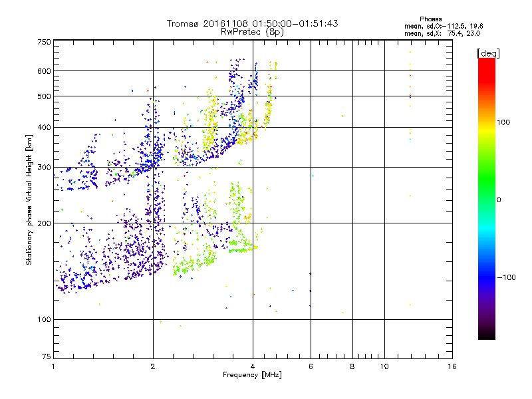Click the x-axis '8' tick label
The height and width of the screenshot is (399, 532).
(x=352, y=366)
